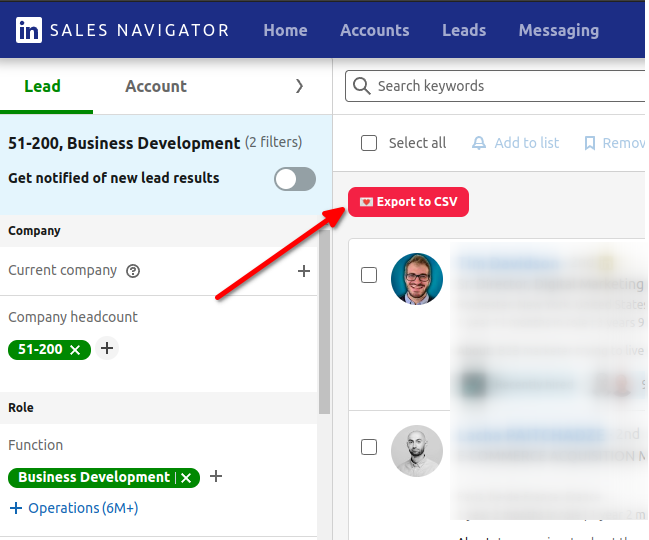This screenshot has width=649, height=540.
Task: Click the Current company filter label
Action: coord(62,271)
